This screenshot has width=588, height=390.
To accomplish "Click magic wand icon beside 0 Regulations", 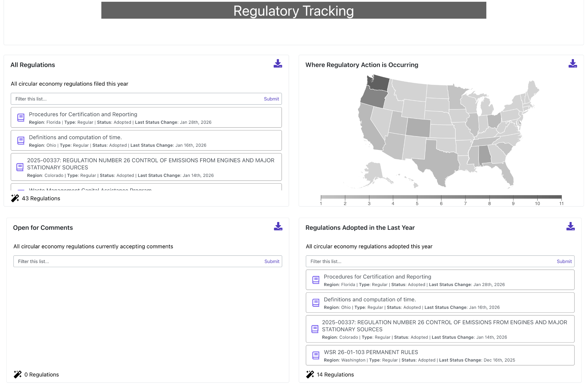I will (18, 374).
